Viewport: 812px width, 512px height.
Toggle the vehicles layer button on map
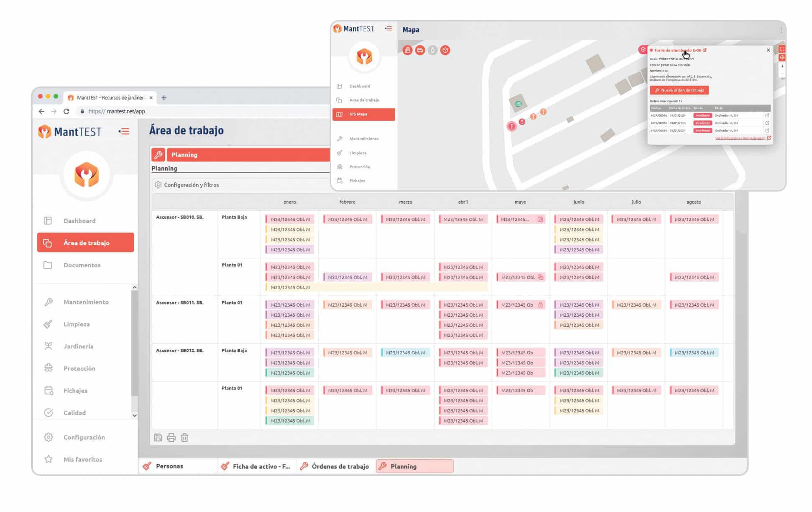pyautogui.click(x=420, y=50)
